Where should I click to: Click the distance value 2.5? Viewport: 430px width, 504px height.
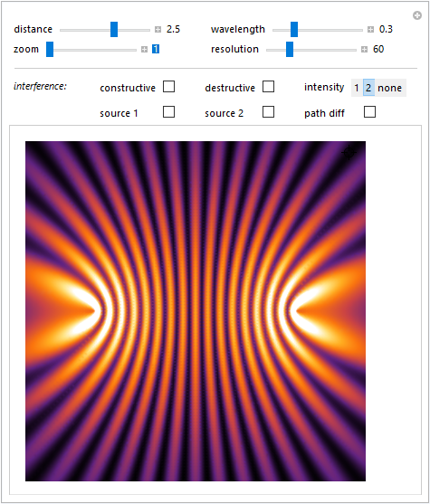click(173, 29)
